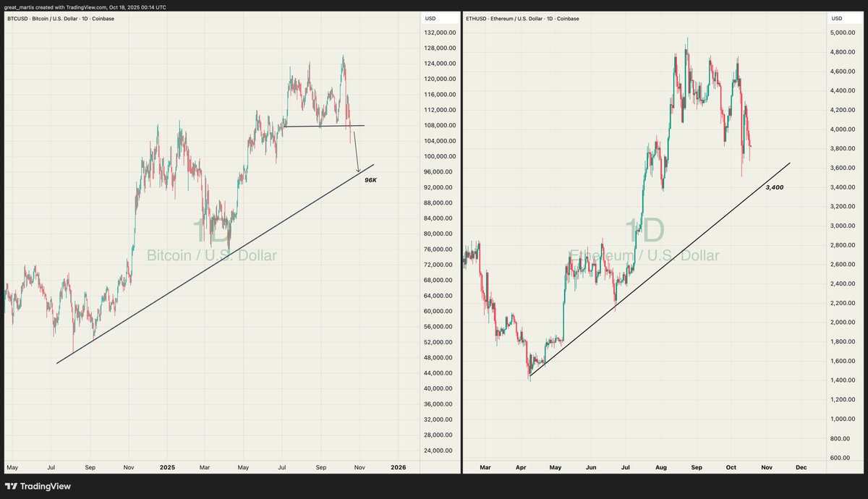Select the ascending trendline on the Bitcoin chart
The height and width of the screenshot is (499, 868).
pos(215,264)
